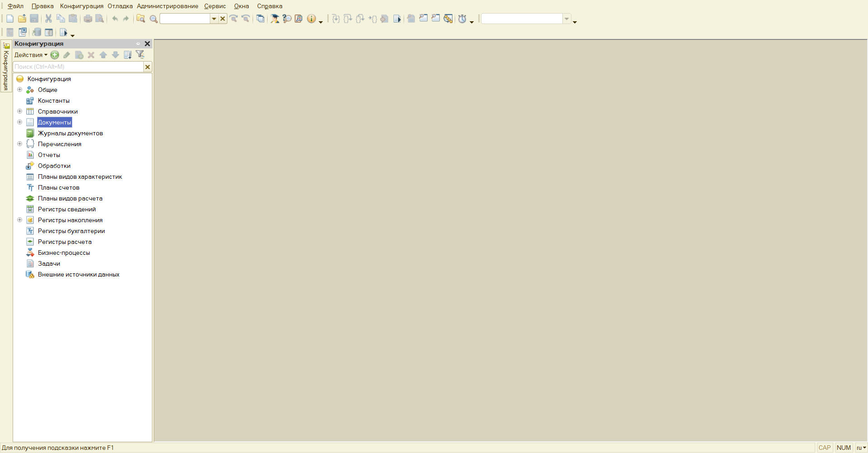Open the Действия dropdown menu

(31, 55)
